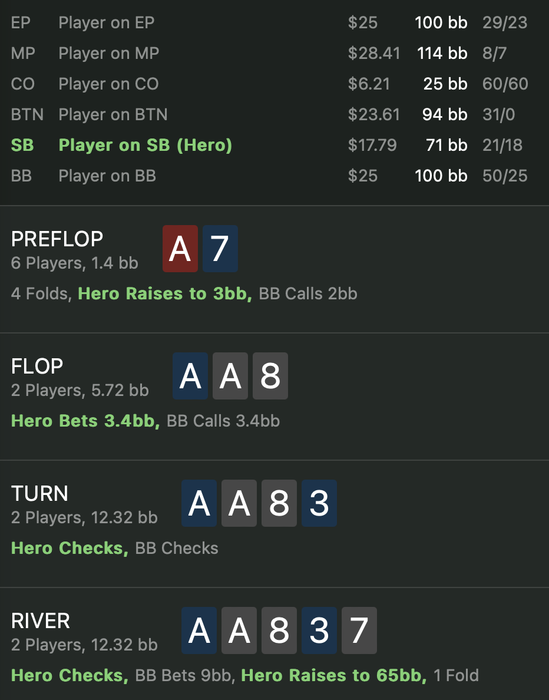Open the PREFLOP section heading

tap(57, 239)
